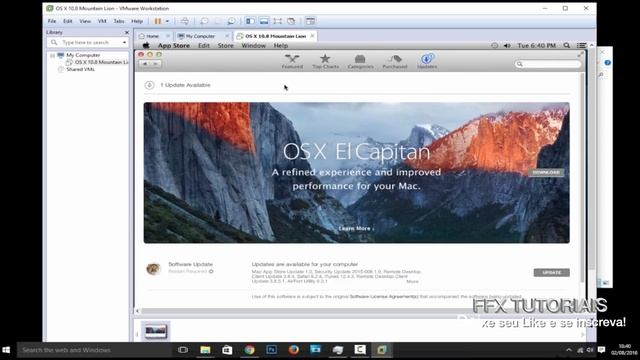The height and width of the screenshot is (360, 640).
Task: Open the App Store menu in Mac menu bar
Action: pos(174,46)
